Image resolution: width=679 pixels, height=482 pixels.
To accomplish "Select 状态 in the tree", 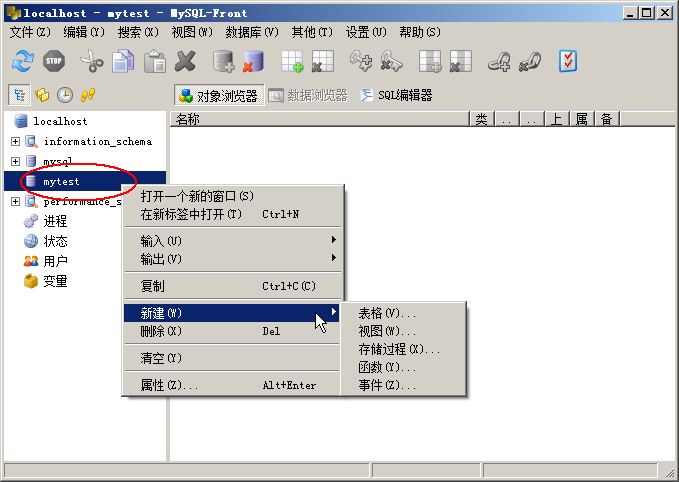I will click(x=55, y=241).
